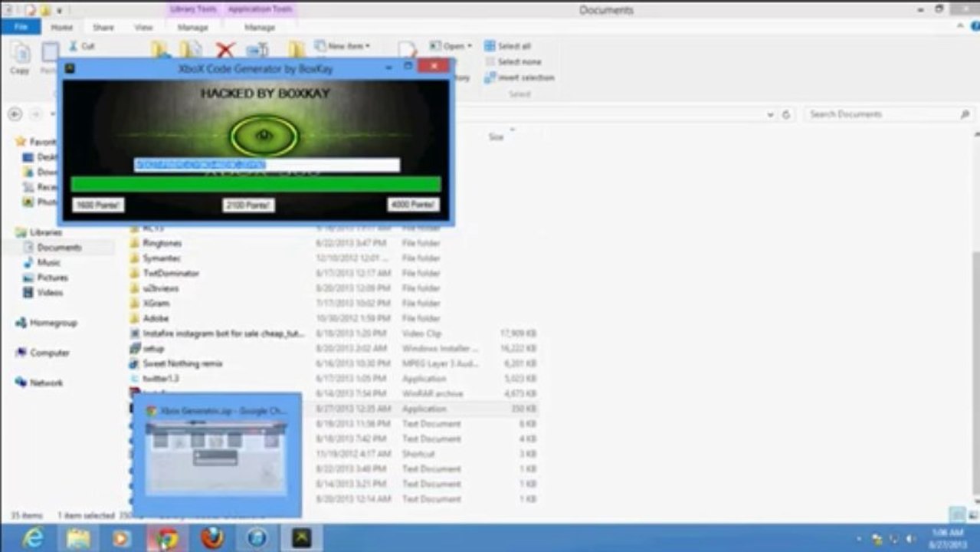Click the glowing green Xbox orb logo
Screen dimensions: 980x552
tap(264, 136)
